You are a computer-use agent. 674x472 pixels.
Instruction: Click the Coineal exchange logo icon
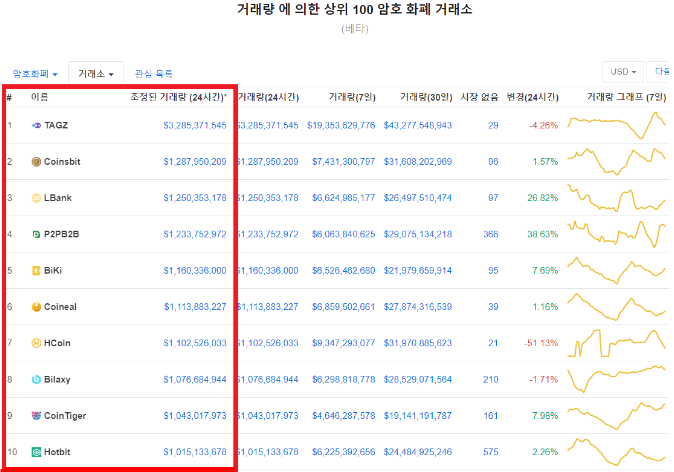coord(37,307)
